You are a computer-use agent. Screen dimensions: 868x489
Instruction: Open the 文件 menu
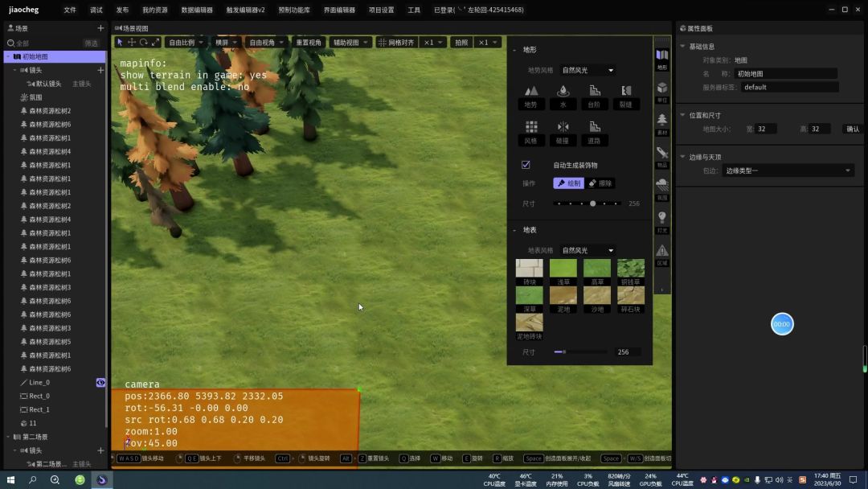point(70,10)
